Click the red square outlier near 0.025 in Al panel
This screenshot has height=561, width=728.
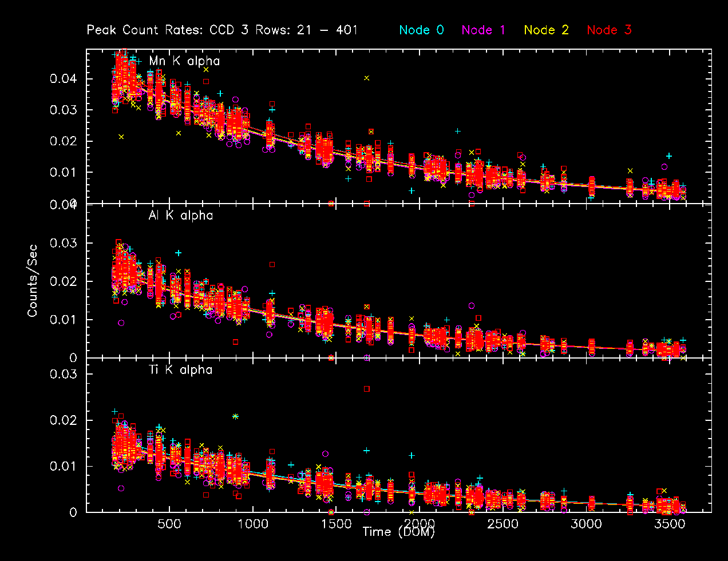click(x=272, y=265)
